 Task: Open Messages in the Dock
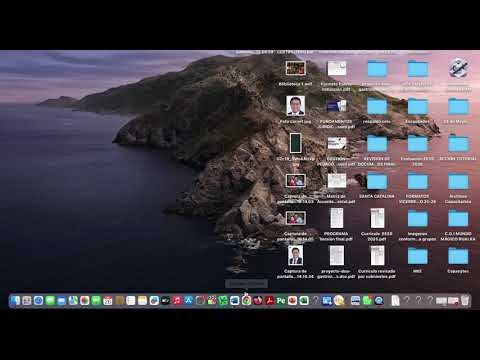pos(50,301)
